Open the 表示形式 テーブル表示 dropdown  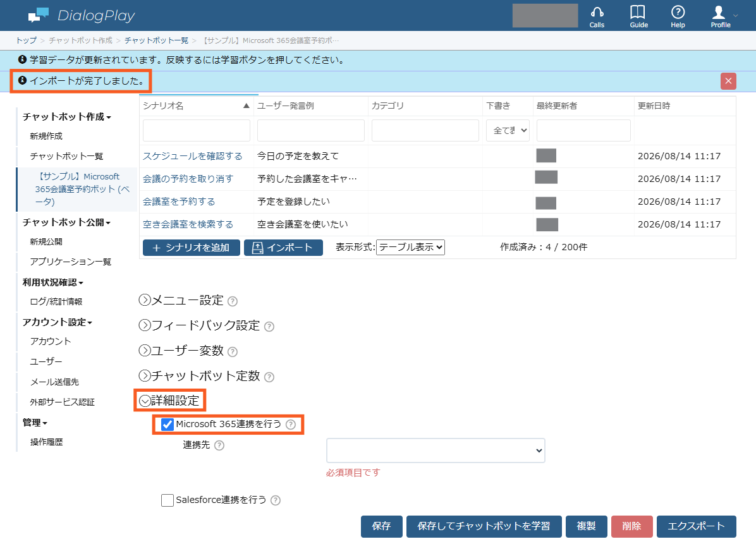coord(410,247)
